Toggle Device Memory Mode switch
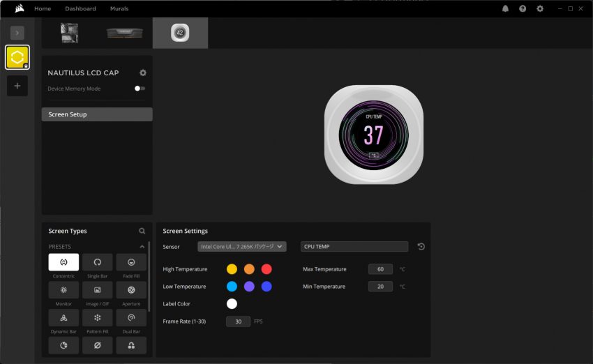 [140, 89]
